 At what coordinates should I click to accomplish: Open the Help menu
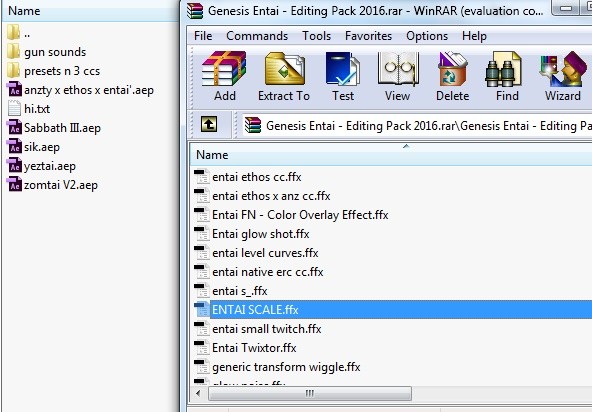click(474, 36)
